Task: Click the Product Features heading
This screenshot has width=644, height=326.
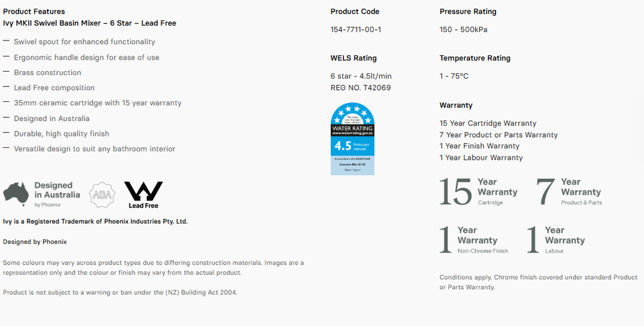Action: click(34, 11)
